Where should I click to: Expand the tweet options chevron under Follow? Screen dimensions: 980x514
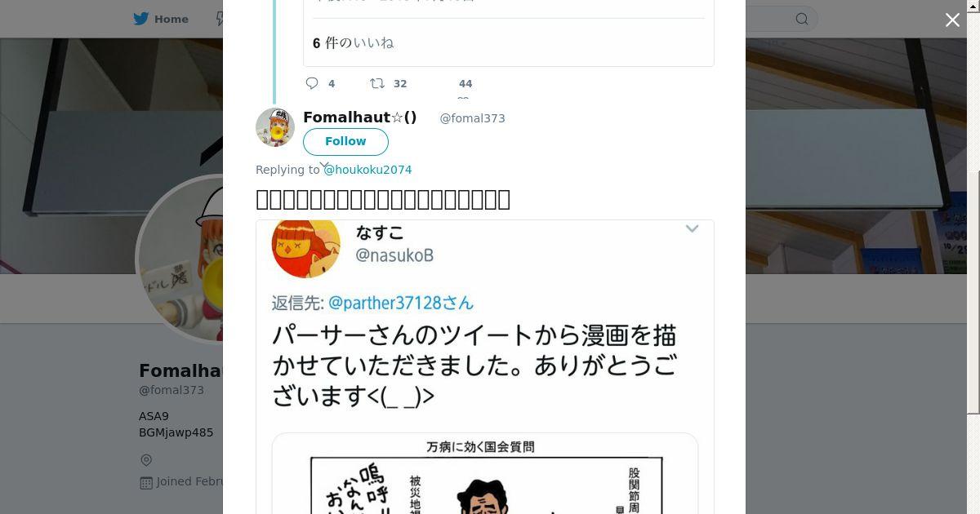[324, 165]
